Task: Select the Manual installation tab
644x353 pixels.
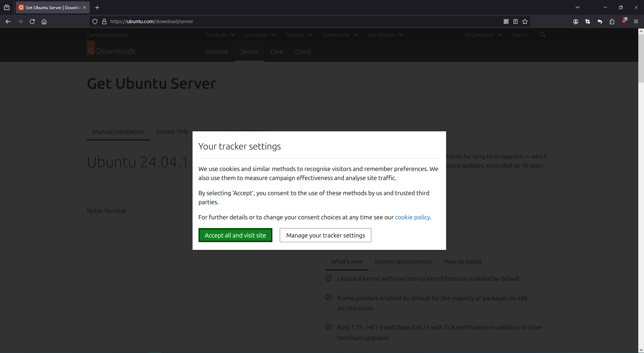Action: pos(118,132)
